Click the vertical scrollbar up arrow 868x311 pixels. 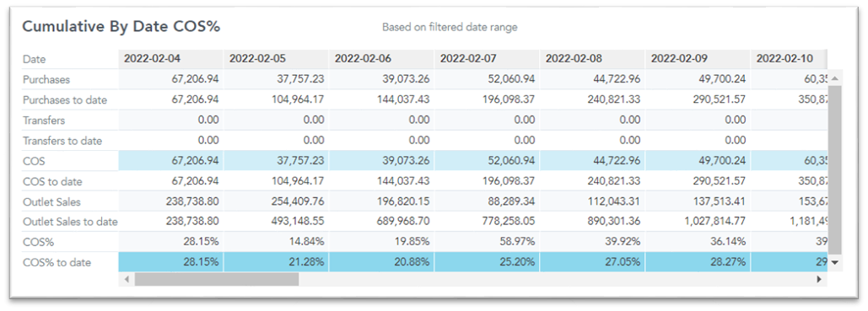pyautogui.click(x=835, y=79)
